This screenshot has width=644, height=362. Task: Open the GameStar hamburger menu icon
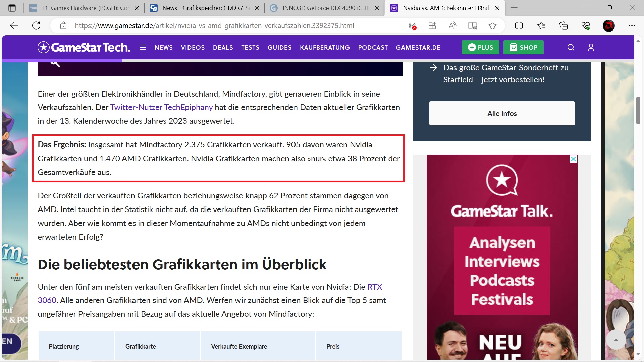pos(143,47)
